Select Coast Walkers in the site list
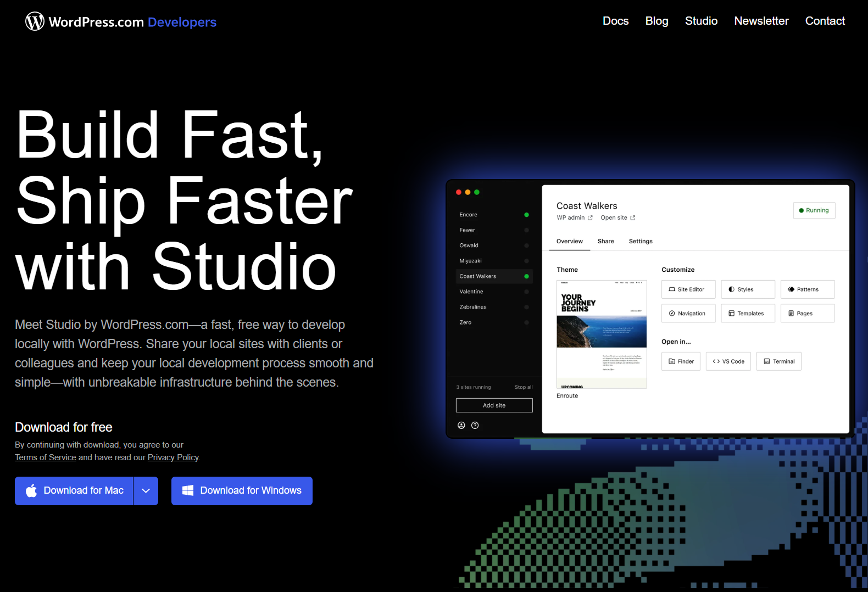The height and width of the screenshot is (592, 868). pyautogui.click(x=478, y=276)
